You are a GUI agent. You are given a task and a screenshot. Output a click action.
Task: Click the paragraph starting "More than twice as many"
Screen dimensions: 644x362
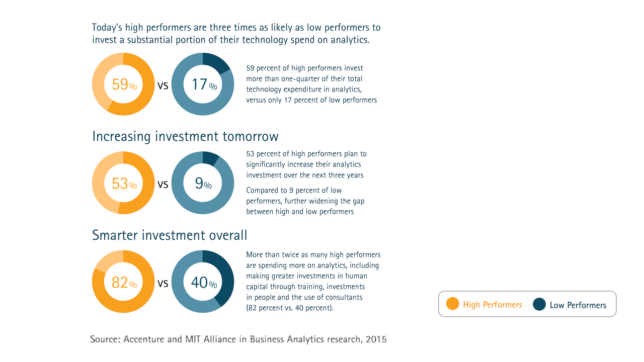click(x=313, y=281)
